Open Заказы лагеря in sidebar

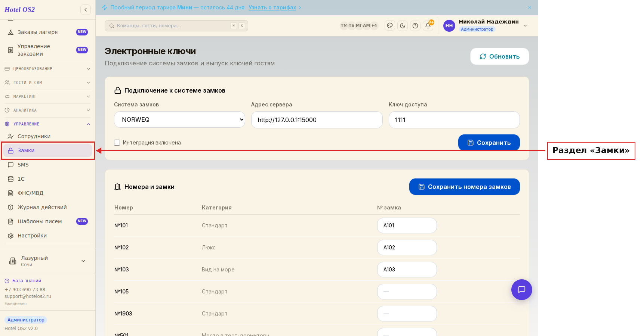pyautogui.click(x=48, y=32)
